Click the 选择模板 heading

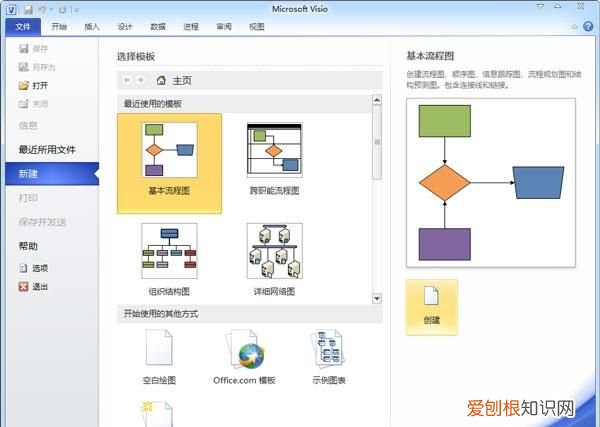tap(136, 57)
